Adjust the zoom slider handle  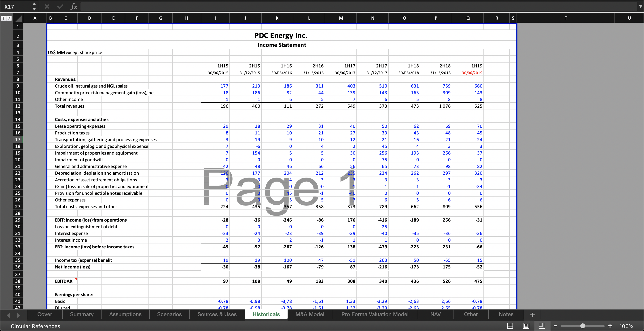[583, 326]
